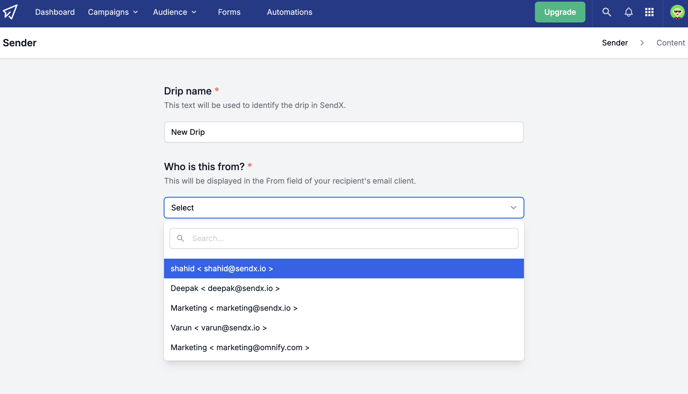Click the Search box in sender dropdown
The width and height of the screenshot is (688, 394).
click(344, 238)
